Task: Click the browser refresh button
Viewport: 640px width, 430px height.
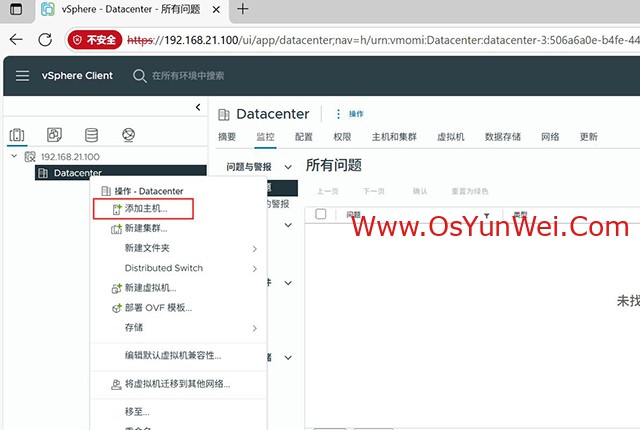Action: [x=45, y=40]
